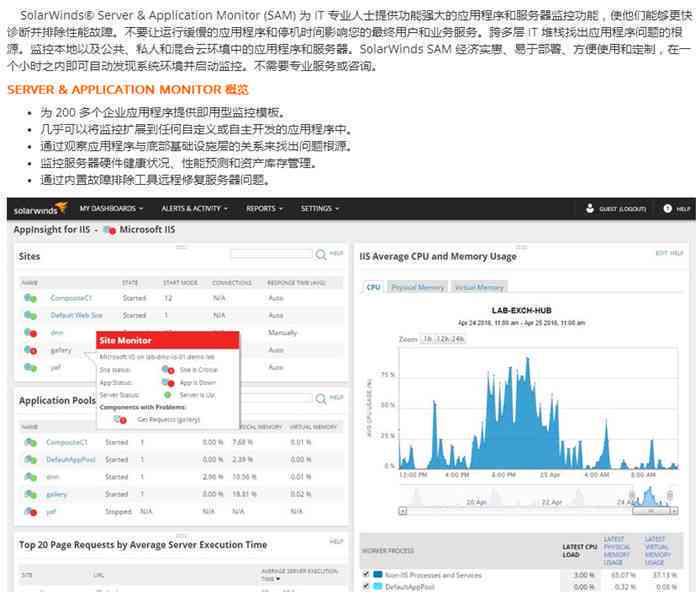Open Help for Application Pools panel

click(336, 398)
